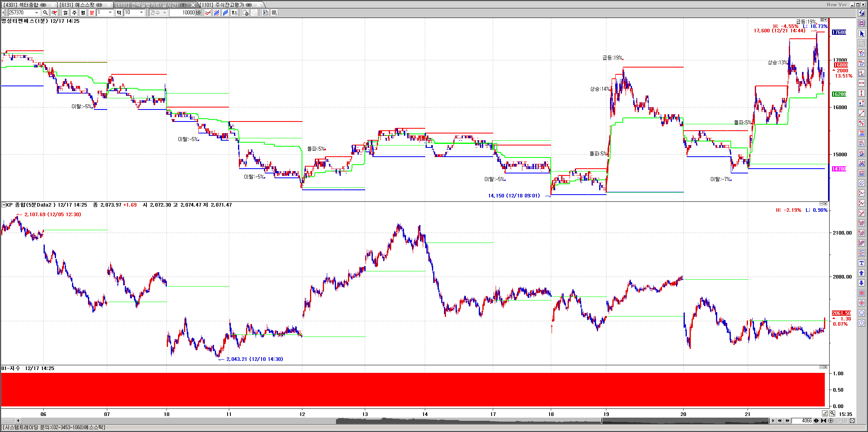868x432 pixels.
Task: Select the vertical line drawing tool
Action: pyautogui.click(x=862, y=93)
